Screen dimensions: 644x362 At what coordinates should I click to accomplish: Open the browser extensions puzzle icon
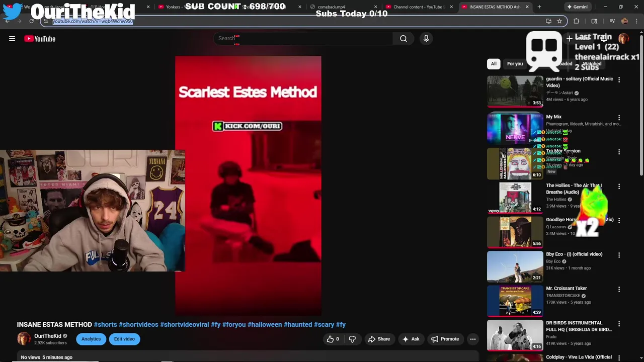tap(577, 21)
